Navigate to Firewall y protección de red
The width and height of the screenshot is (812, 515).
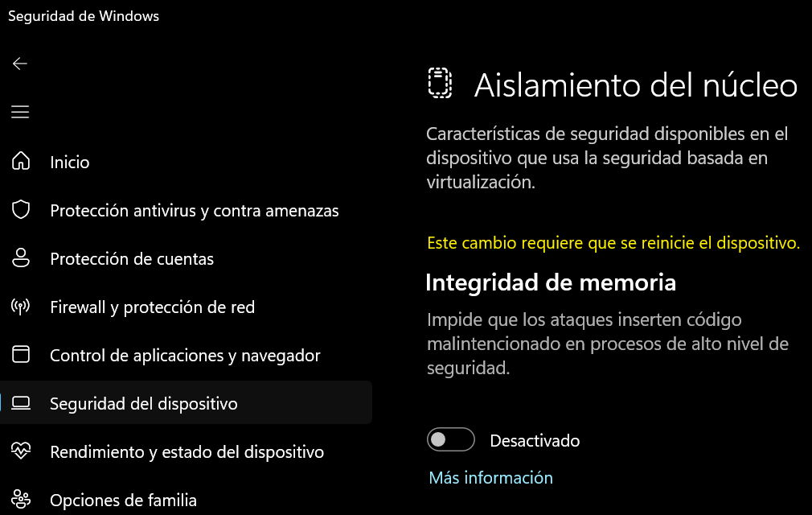point(152,307)
